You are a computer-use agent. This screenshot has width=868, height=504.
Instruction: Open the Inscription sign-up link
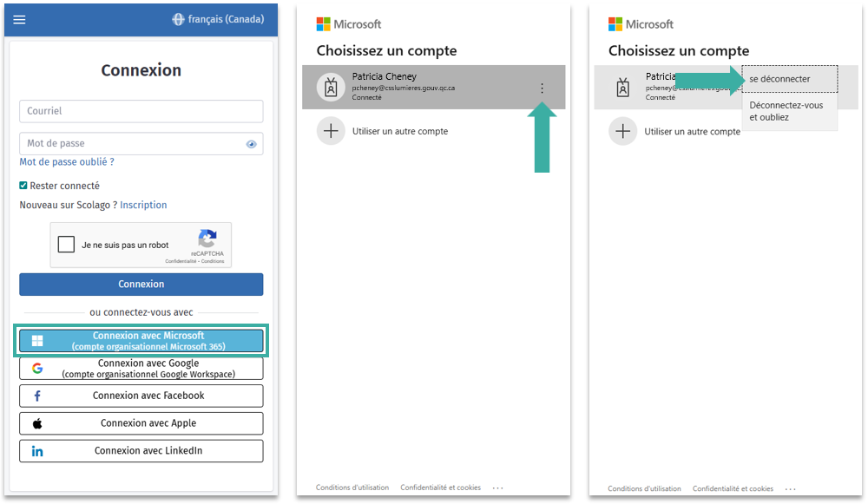[143, 205]
